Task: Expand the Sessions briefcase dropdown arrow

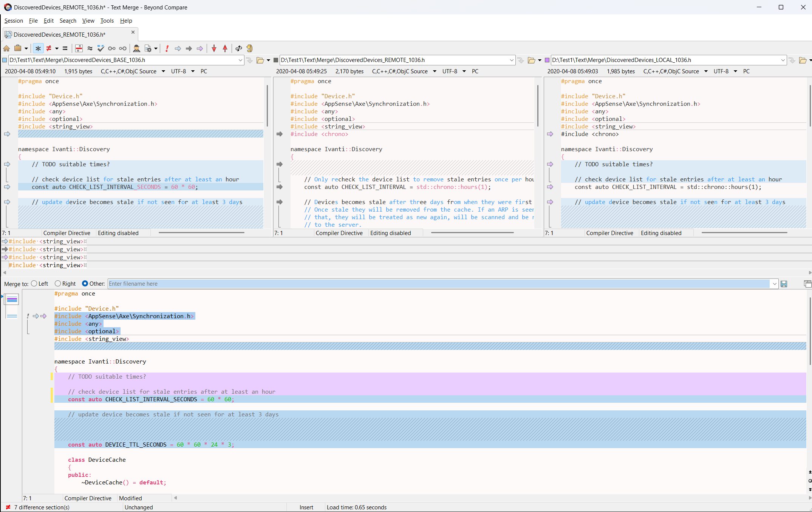Action: point(26,48)
